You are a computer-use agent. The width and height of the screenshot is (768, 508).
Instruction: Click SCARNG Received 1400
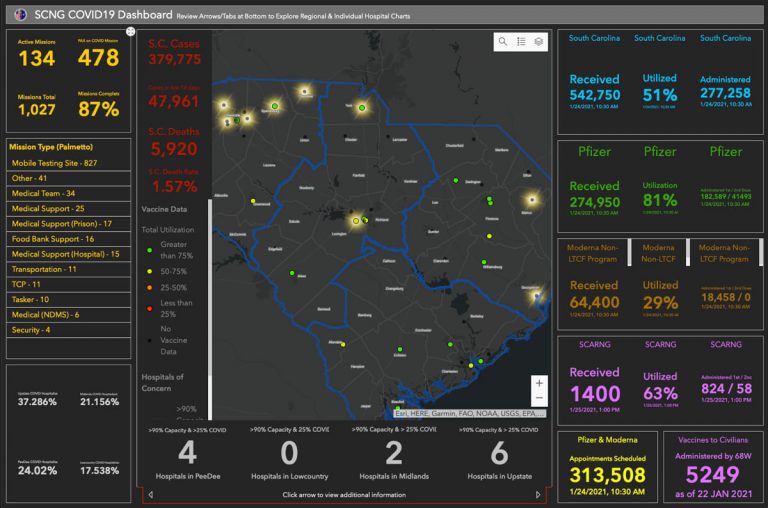pyautogui.click(x=595, y=394)
